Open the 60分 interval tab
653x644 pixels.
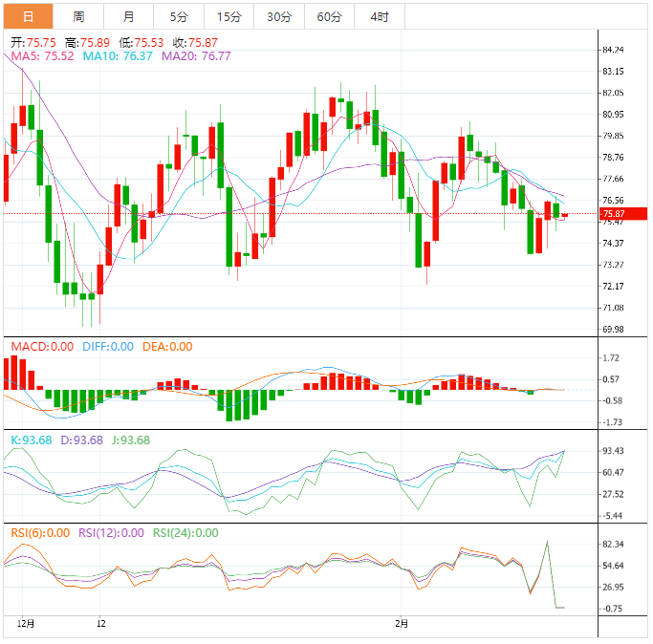tap(329, 16)
